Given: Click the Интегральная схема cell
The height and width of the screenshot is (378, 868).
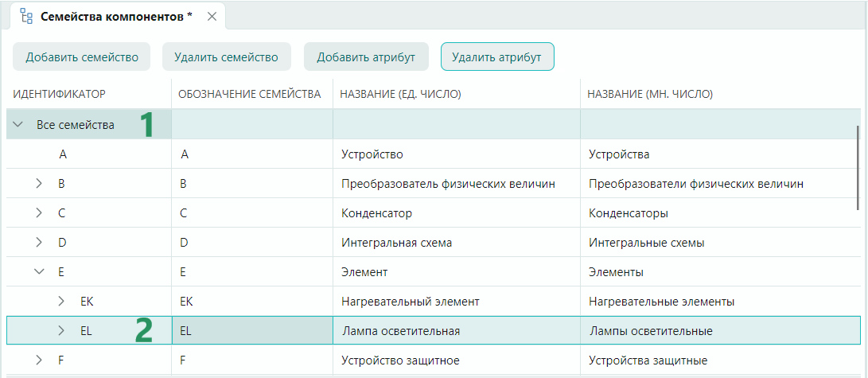Looking at the screenshot, I should pyautogui.click(x=457, y=243).
